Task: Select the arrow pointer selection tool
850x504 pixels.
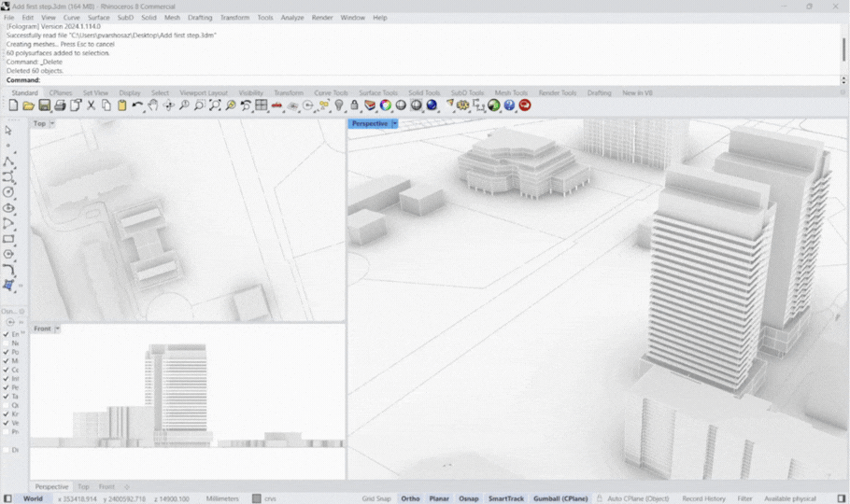Action: point(8,131)
